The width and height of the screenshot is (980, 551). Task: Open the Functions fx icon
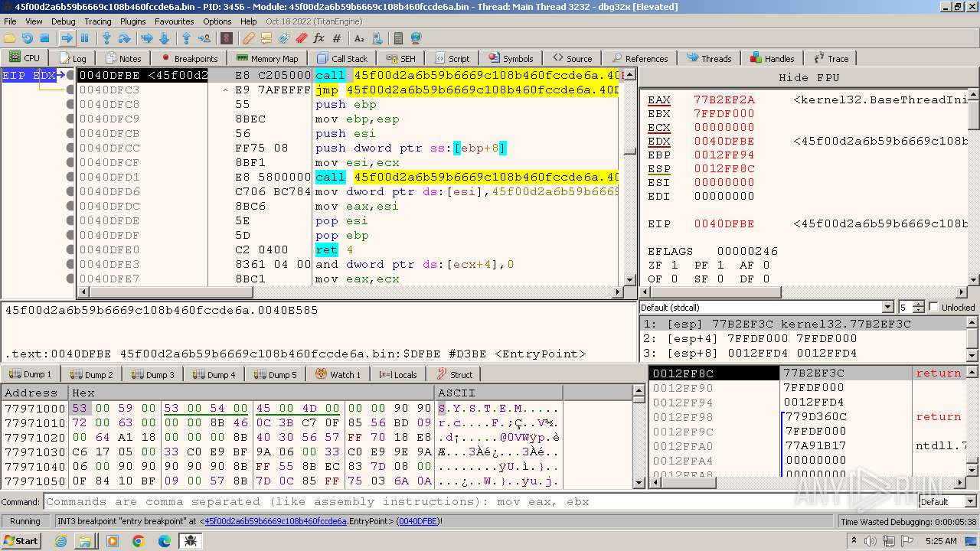pyautogui.click(x=319, y=37)
